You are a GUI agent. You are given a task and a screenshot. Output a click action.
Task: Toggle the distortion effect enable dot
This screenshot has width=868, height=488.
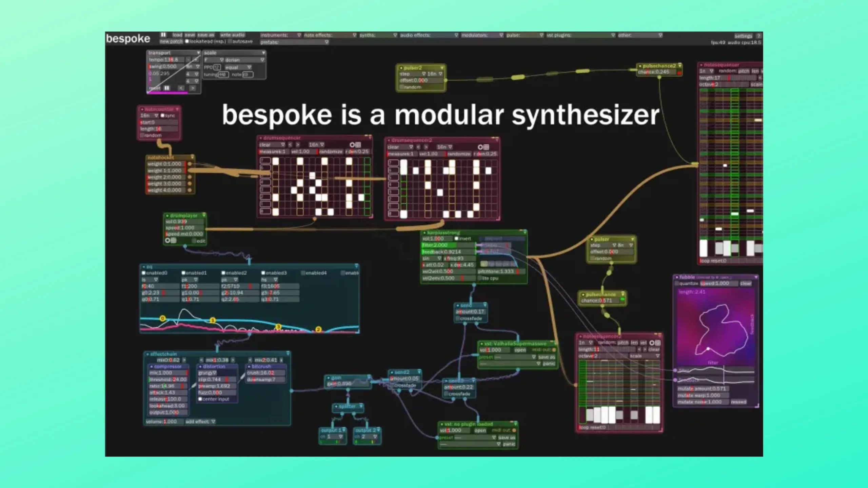(x=200, y=367)
